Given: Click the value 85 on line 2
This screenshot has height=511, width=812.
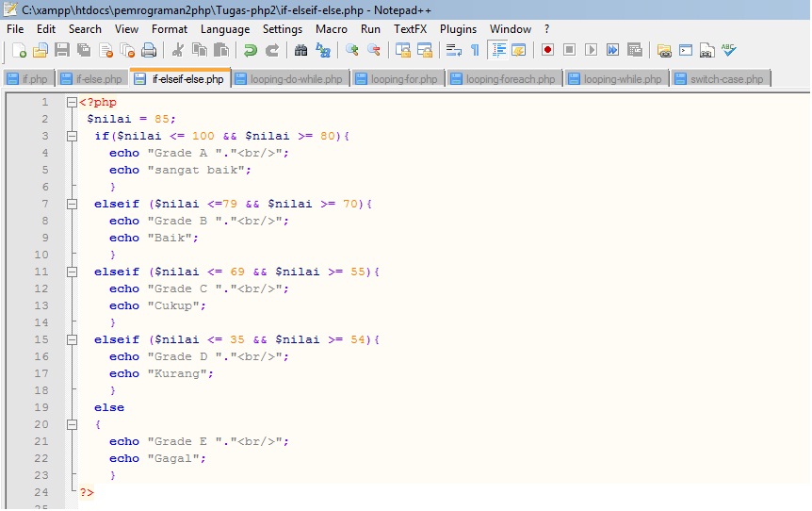Looking at the screenshot, I should 162,119.
